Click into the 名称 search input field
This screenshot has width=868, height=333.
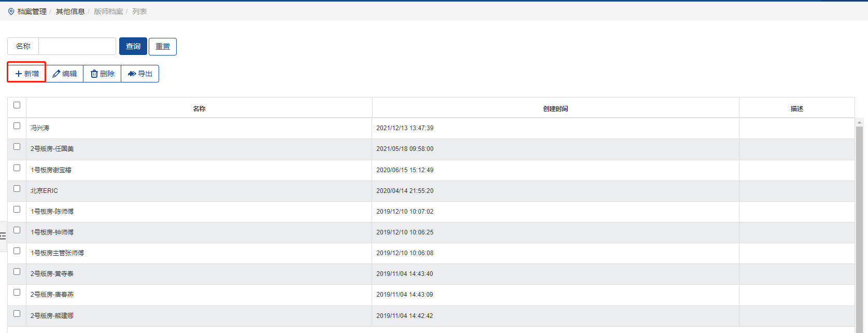tap(77, 46)
